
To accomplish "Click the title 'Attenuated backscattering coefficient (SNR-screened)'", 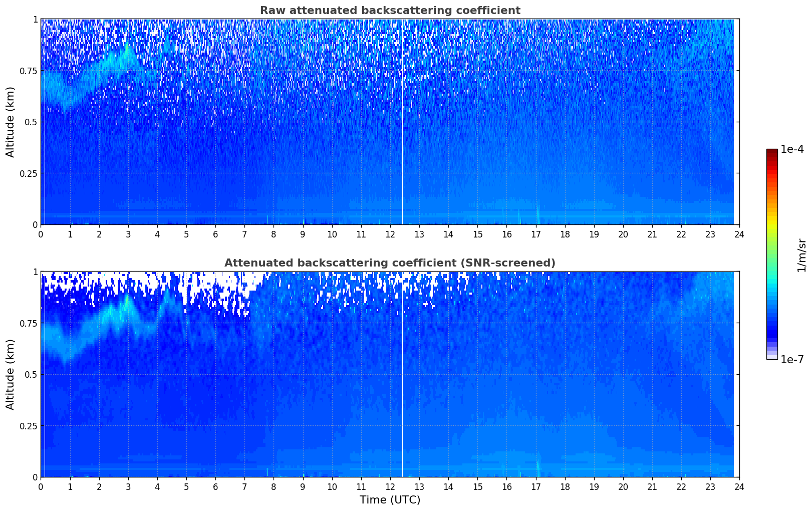I will (x=390, y=263).
